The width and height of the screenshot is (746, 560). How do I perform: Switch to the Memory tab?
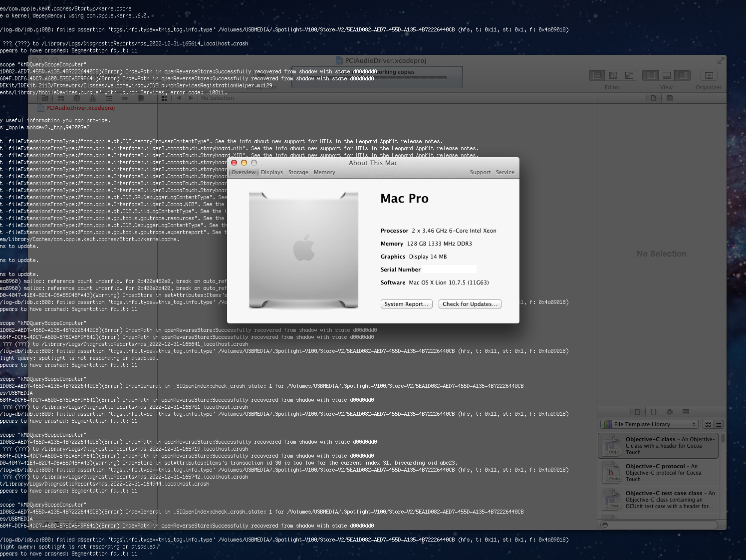click(x=324, y=172)
